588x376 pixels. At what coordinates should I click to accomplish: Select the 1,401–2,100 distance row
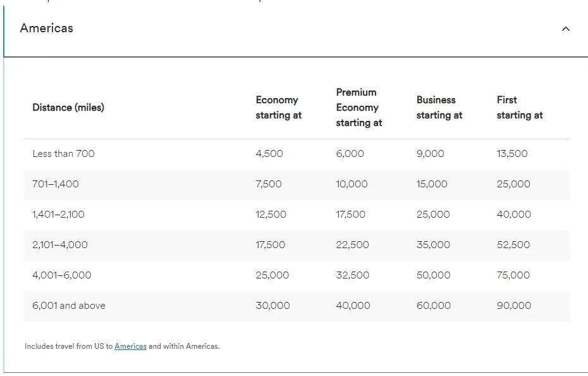[x=58, y=215]
